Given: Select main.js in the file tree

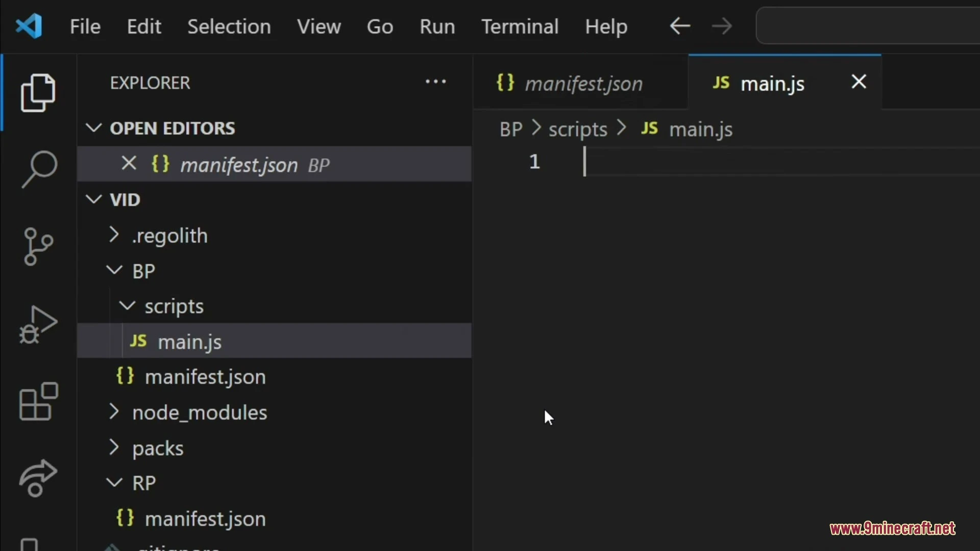Looking at the screenshot, I should [x=275, y=341].
